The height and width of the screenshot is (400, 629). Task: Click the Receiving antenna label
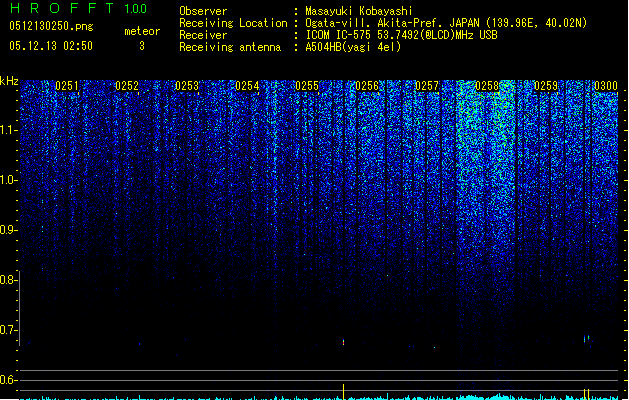230,47
